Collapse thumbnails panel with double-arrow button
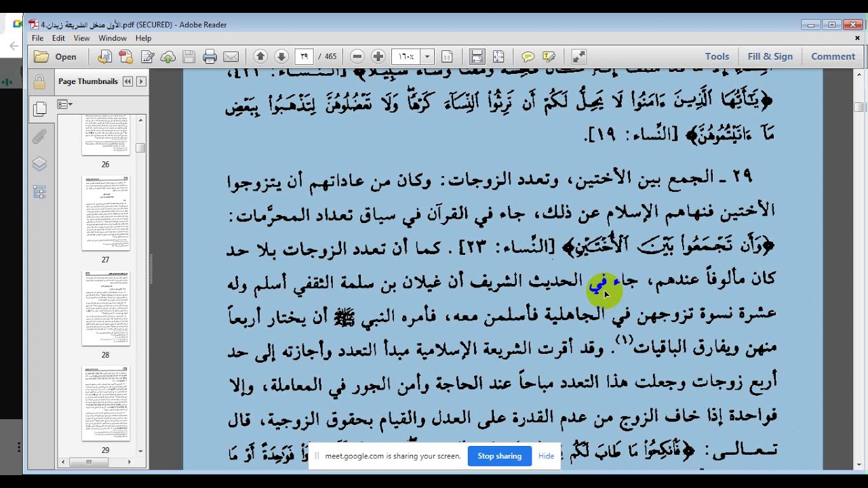Image resolution: width=868 pixels, height=488 pixels. [127, 81]
